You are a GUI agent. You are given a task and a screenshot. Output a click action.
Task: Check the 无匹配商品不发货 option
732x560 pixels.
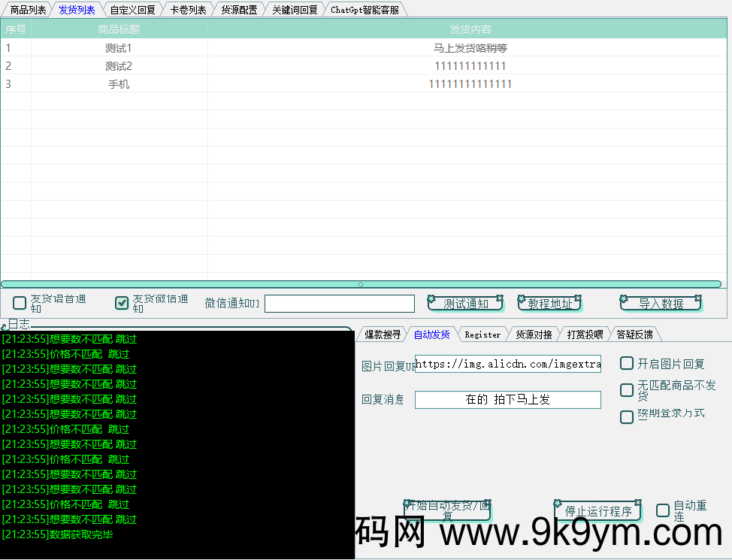click(626, 390)
